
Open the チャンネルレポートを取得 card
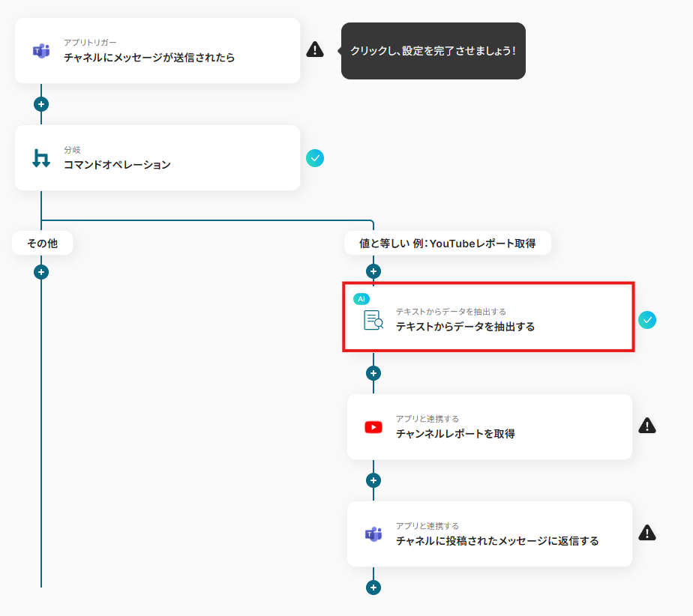pos(489,427)
